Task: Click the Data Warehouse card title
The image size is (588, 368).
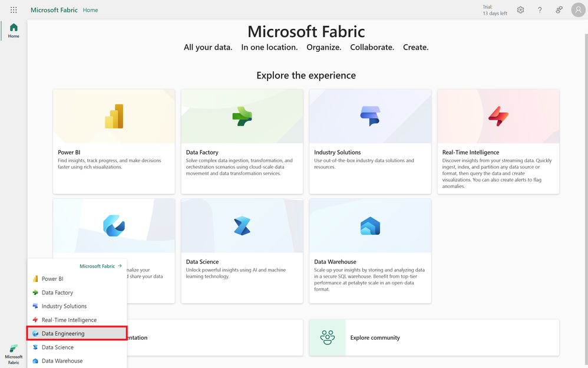Action: pyautogui.click(x=335, y=262)
